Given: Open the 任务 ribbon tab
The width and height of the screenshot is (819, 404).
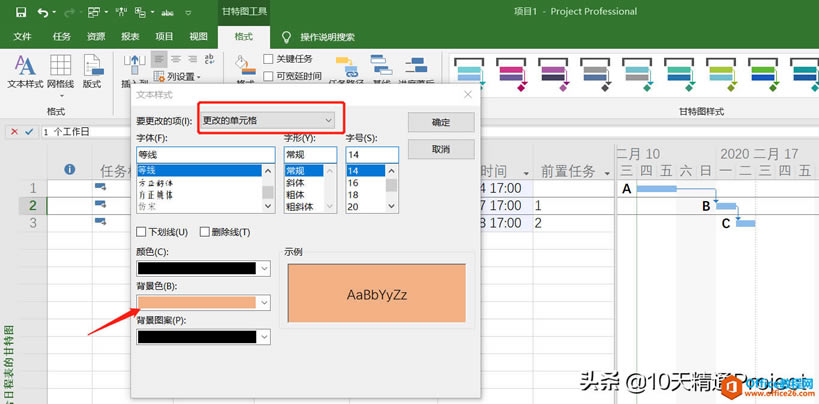Looking at the screenshot, I should click(x=59, y=37).
